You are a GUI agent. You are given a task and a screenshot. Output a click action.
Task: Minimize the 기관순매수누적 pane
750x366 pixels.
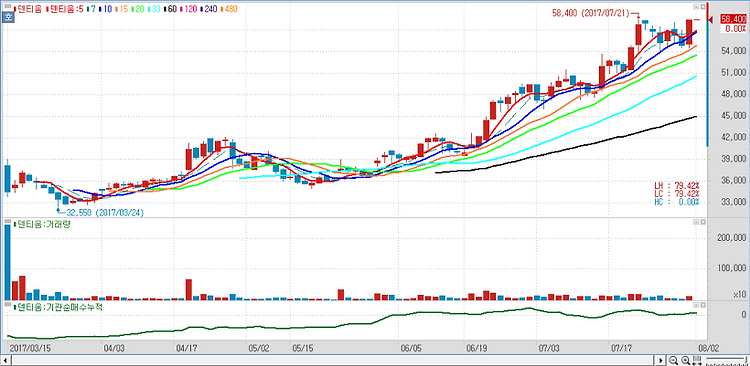(x=696, y=305)
